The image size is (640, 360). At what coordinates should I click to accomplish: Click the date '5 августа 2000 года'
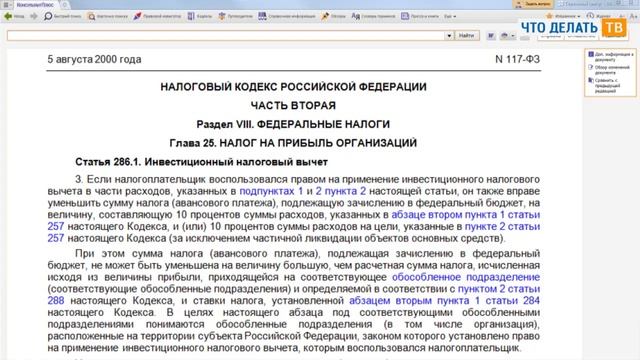94,59
